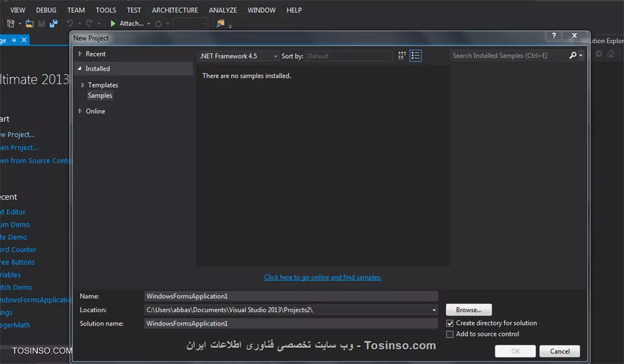This screenshot has height=364, width=624.
Task: Open Switch Demo recent project on Start Page
Action: coord(16,287)
